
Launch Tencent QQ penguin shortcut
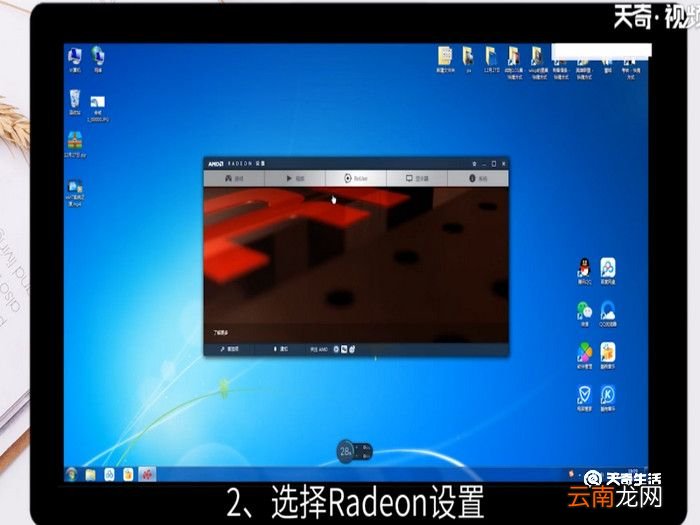click(584, 271)
